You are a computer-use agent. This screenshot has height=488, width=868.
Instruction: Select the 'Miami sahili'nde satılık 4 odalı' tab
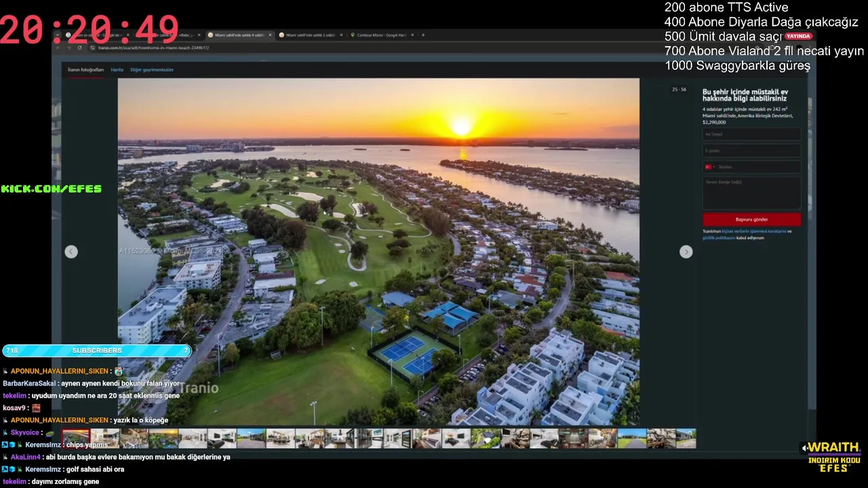coord(239,35)
